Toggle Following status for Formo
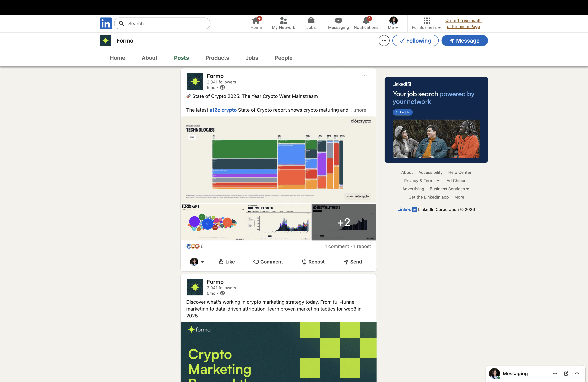The height and width of the screenshot is (382, 588). pos(415,41)
